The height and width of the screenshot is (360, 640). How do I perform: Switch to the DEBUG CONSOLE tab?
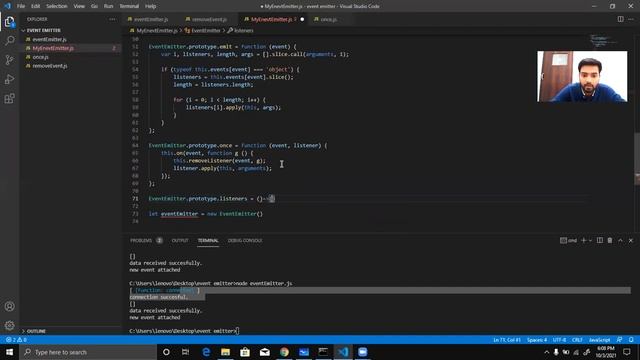click(x=245, y=240)
